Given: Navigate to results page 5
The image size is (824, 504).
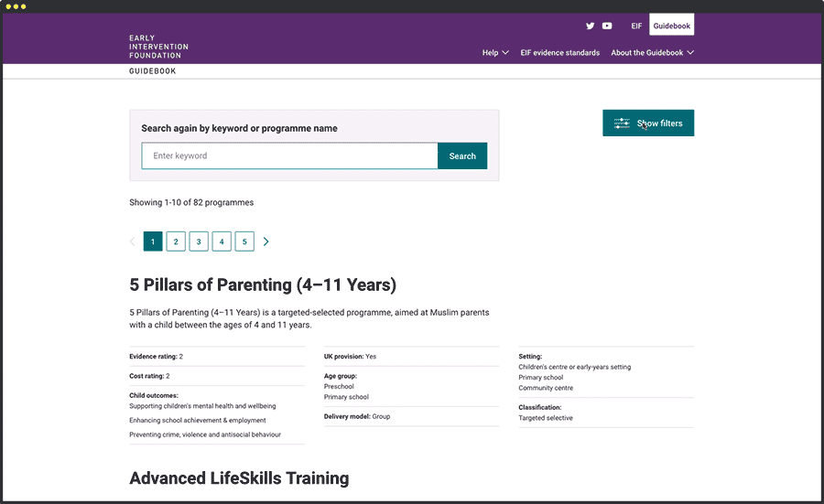Looking at the screenshot, I should [244, 241].
